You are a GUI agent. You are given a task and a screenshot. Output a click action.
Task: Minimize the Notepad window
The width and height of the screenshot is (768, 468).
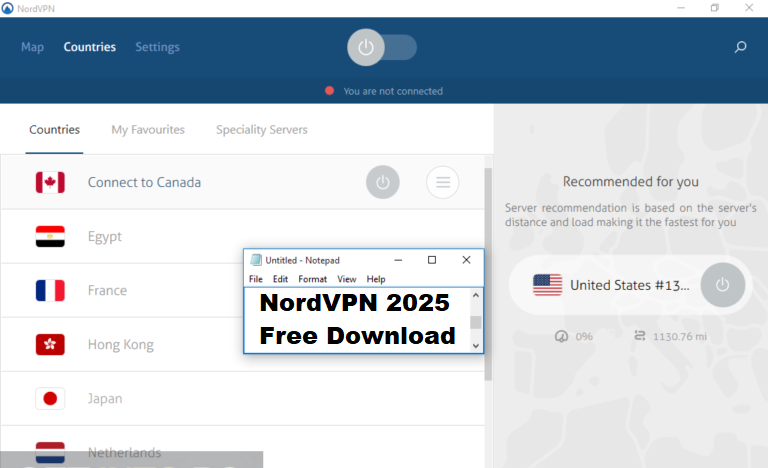(398, 260)
